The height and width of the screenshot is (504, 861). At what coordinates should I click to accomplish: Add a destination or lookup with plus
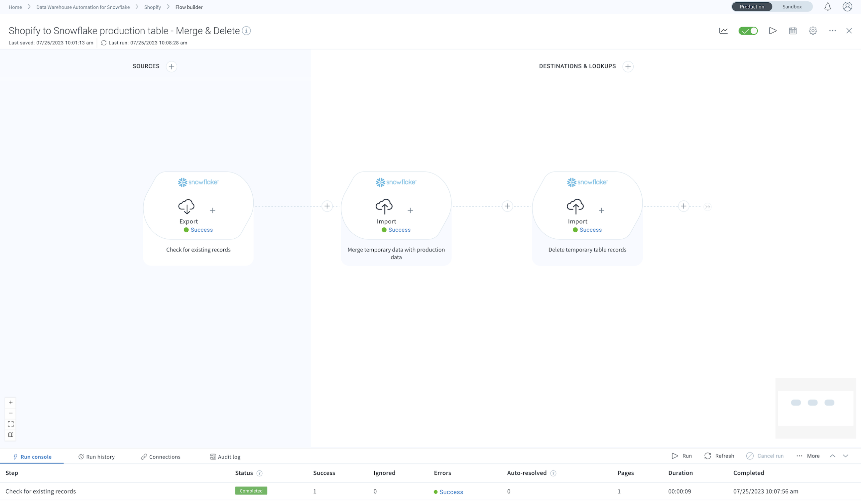coord(628,67)
